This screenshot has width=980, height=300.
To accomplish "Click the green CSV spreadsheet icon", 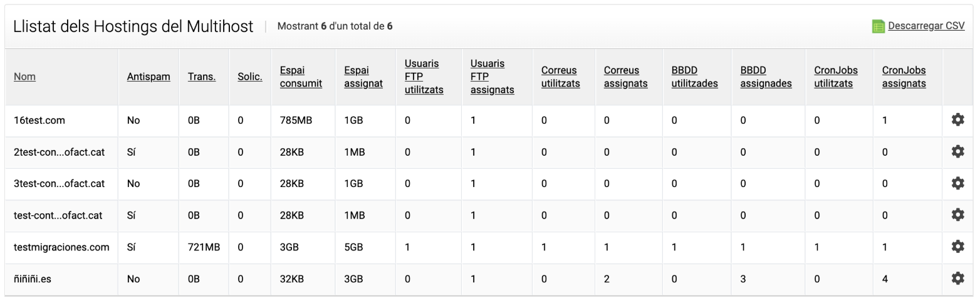I will point(878,26).
